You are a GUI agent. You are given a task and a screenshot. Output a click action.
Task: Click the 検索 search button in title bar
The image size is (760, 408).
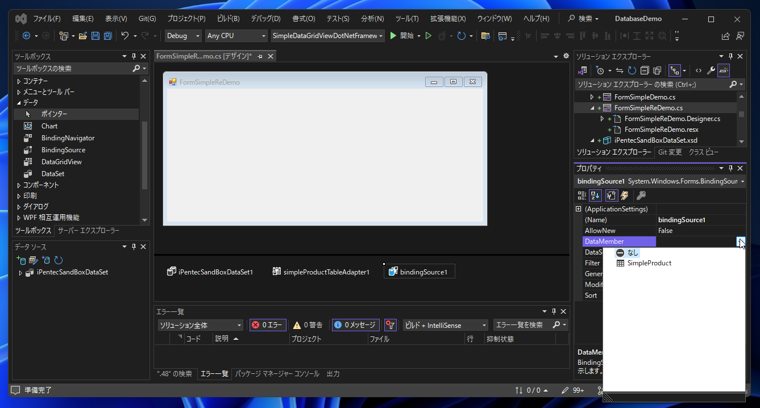(583, 19)
